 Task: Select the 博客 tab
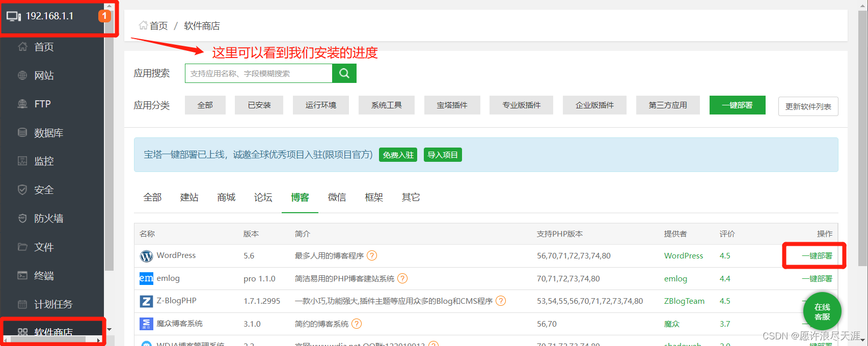tap(300, 197)
